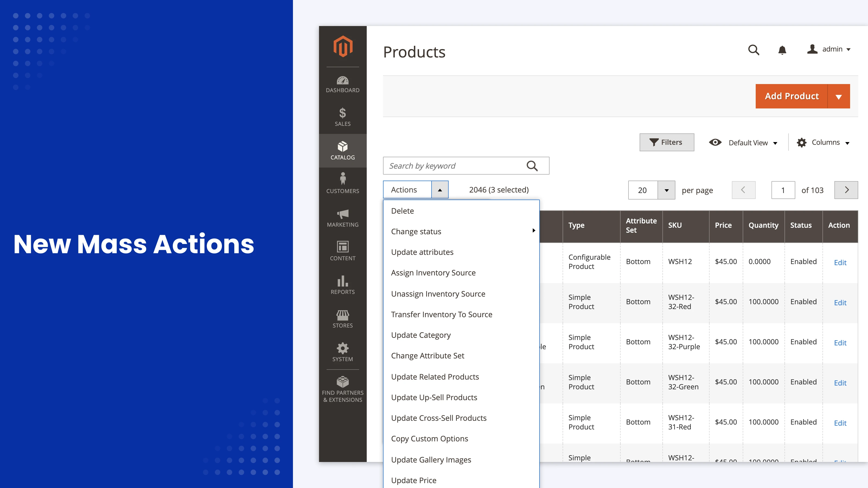Open the Filters panel

(x=666, y=142)
